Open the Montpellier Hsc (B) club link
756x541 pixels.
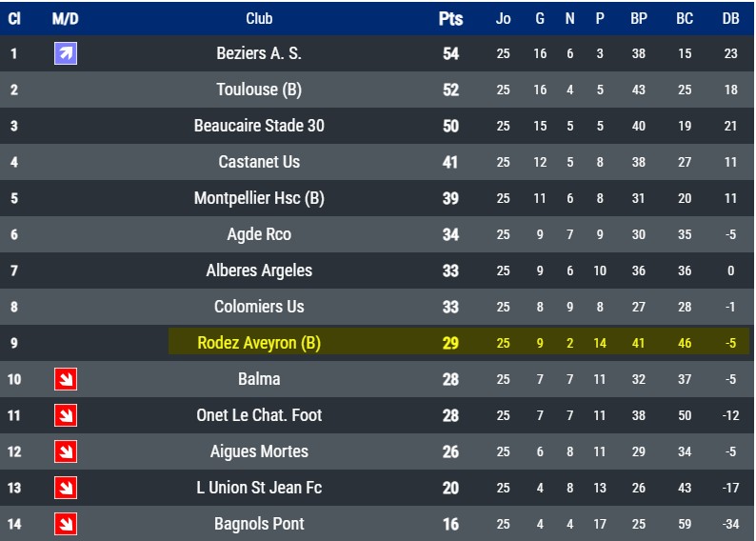[x=259, y=198]
